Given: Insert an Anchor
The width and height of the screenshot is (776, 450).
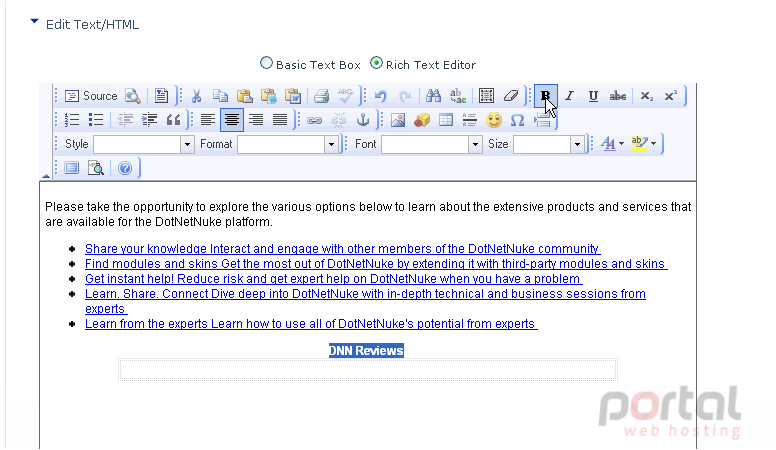Looking at the screenshot, I should (363, 120).
